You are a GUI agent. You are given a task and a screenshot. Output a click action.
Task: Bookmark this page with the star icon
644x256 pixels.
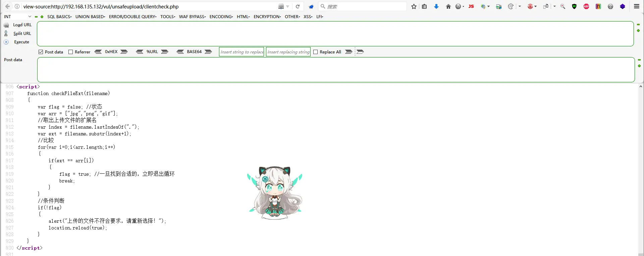(x=414, y=6)
